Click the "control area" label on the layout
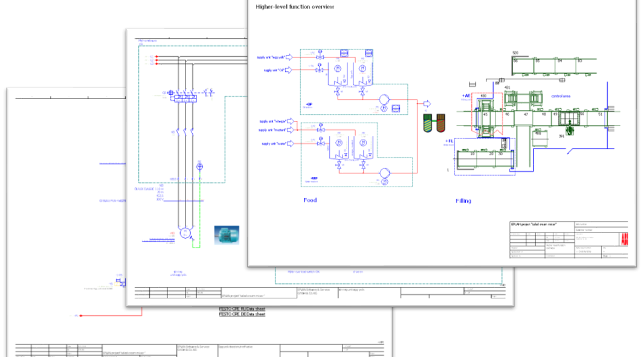This screenshot has width=644, height=357. coord(561,96)
